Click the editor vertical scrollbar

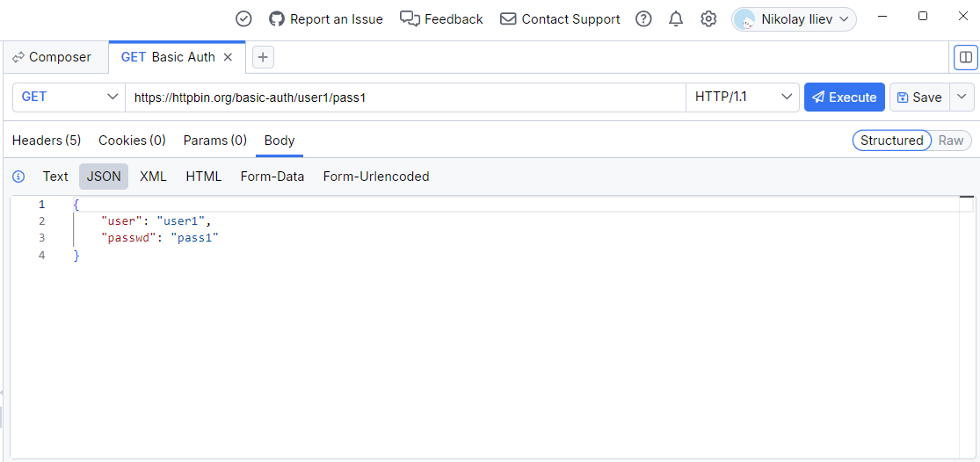tap(967, 328)
